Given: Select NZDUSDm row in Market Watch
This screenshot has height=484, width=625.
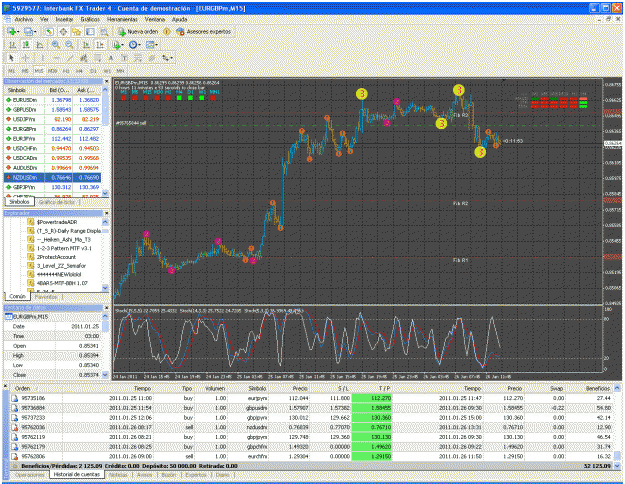Looking at the screenshot, I should (52, 177).
